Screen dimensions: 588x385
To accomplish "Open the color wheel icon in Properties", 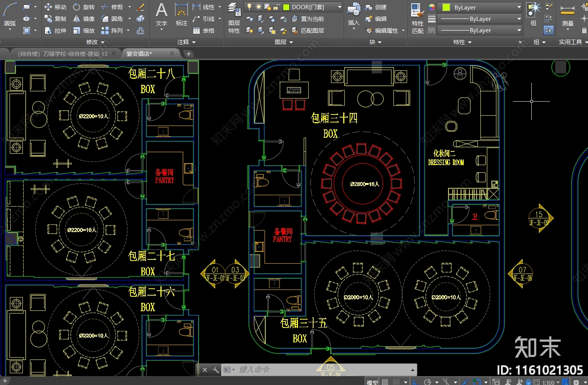I will [x=431, y=7].
